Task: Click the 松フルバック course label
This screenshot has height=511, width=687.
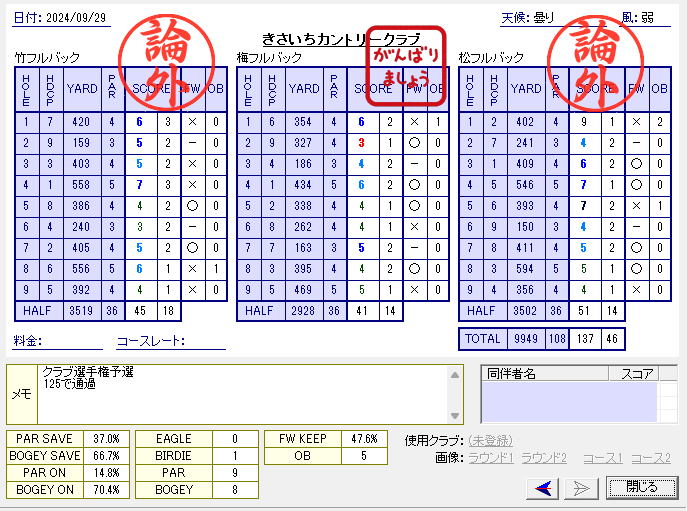Action: pos(491,57)
